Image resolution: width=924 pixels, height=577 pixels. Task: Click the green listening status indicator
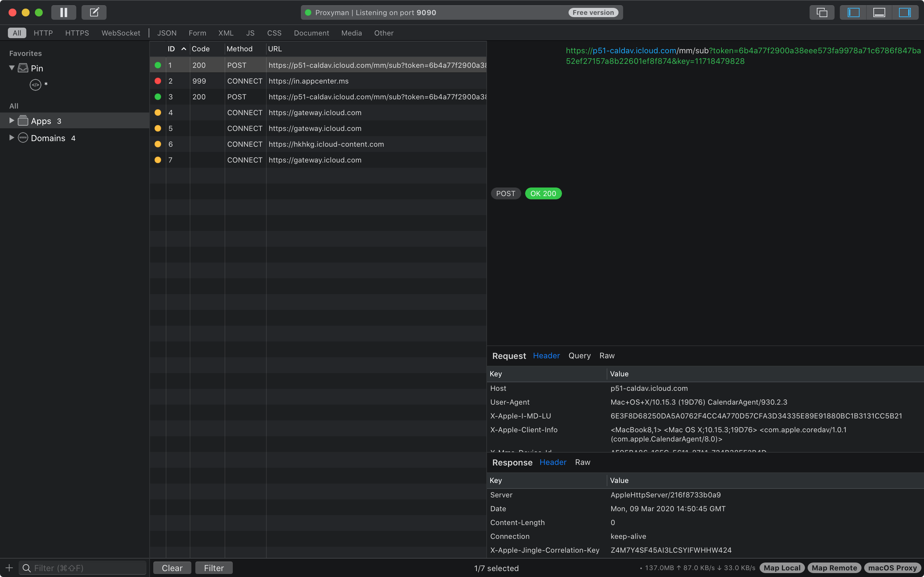(x=308, y=12)
